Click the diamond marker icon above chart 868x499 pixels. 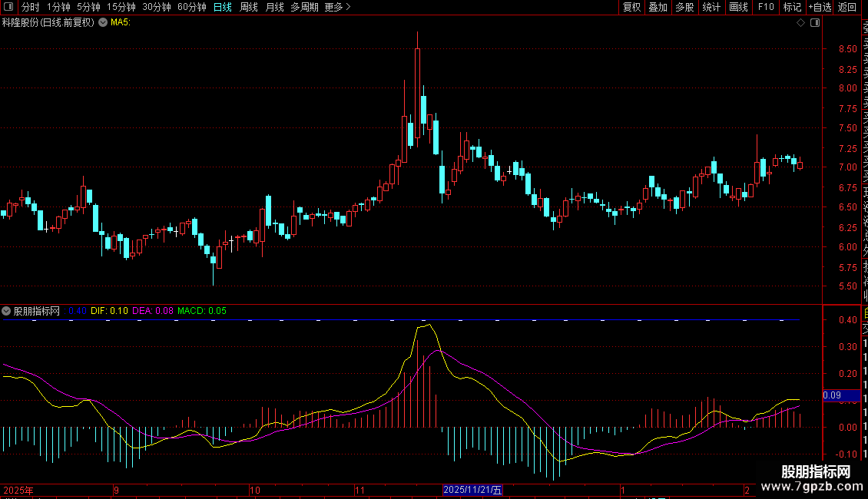[801, 23]
